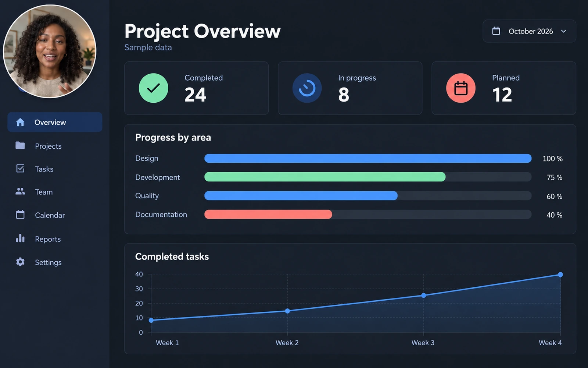Click the 60 % Quality value
Viewport: 588px width, 368px height.
pyautogui.click(x=555, y=197)
